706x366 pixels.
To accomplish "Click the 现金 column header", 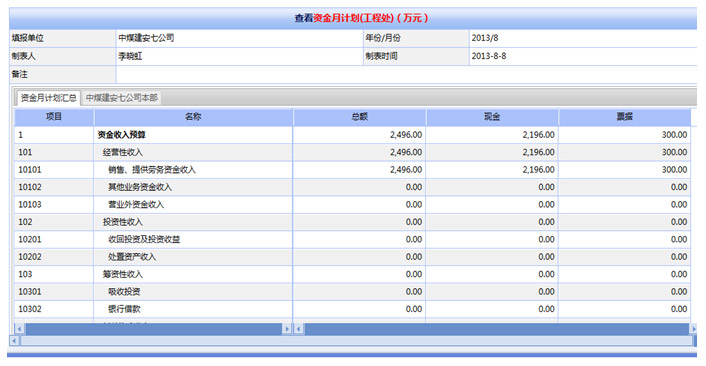I will pyautogui.click(x=492, y=117).
